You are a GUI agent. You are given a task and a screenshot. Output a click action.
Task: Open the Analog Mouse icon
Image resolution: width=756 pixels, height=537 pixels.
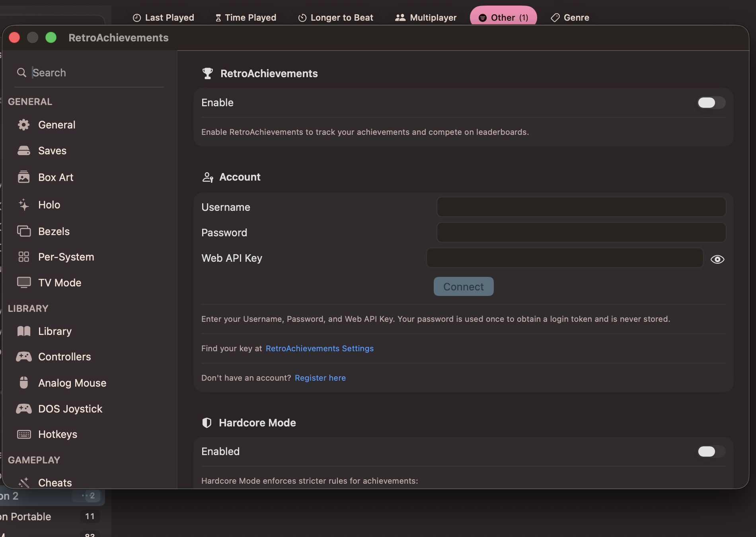pos(24,383)
